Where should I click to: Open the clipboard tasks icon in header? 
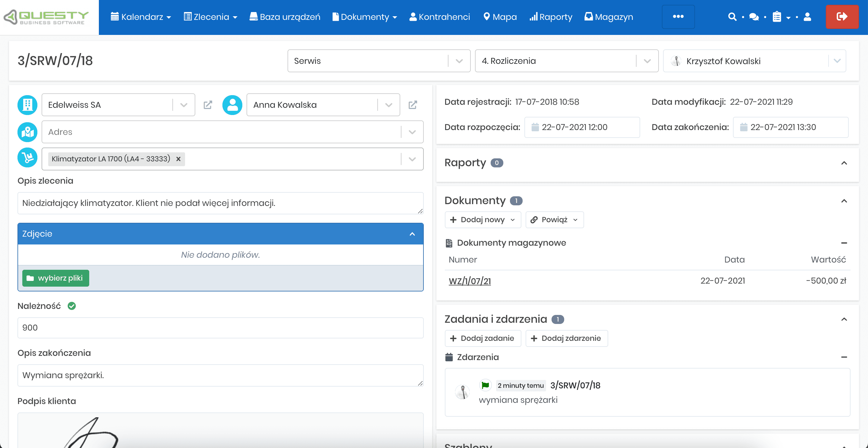[777, 17]
